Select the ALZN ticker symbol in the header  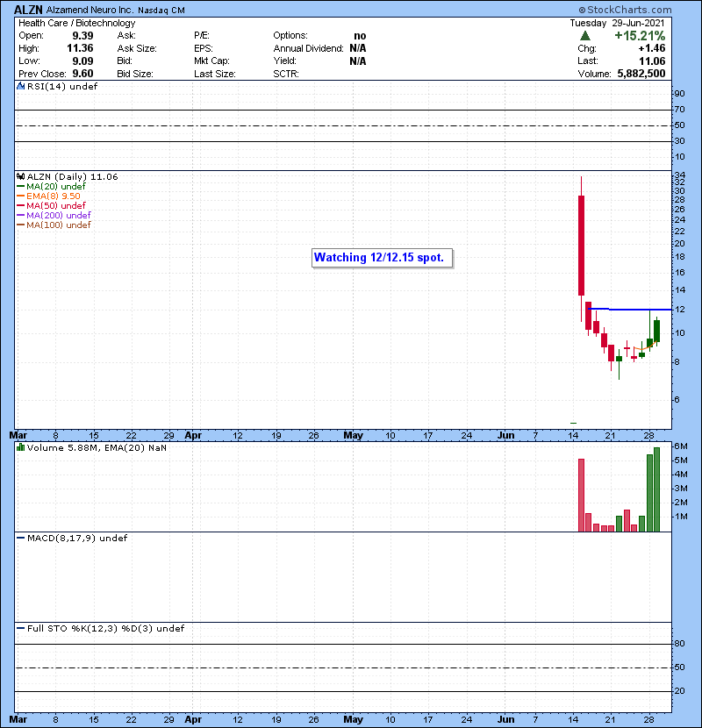coord(28,10)
